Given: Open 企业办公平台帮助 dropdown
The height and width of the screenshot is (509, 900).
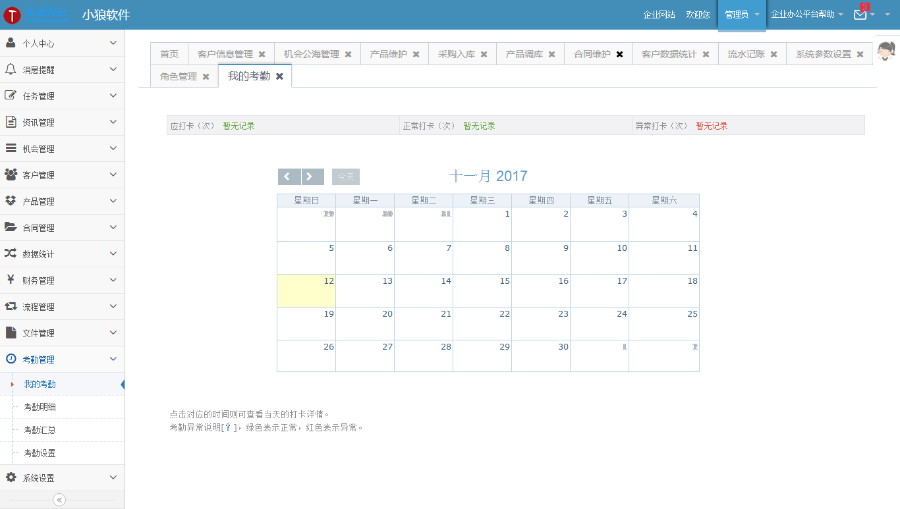Looking at the screenshot, I should coord(806,14).
